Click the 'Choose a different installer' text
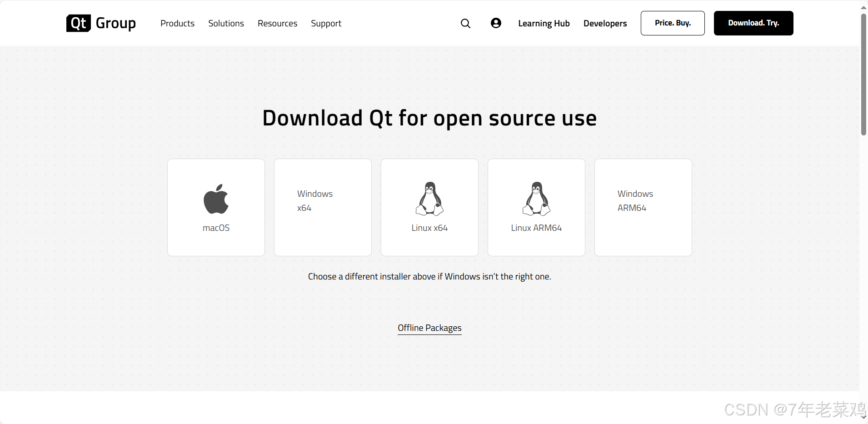This screenshot has width=868, height=424. (x=429, y=276)
